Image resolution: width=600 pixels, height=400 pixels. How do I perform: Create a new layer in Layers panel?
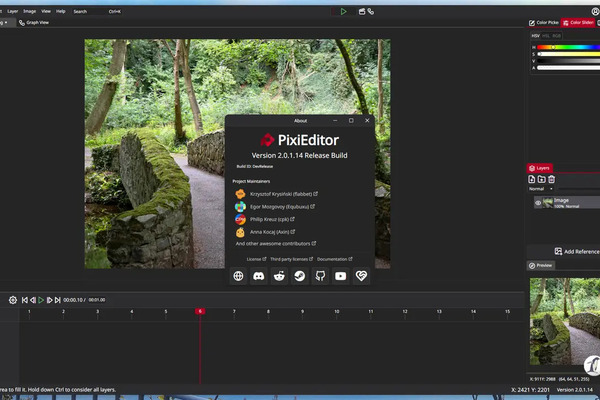(x=532, y=179)
